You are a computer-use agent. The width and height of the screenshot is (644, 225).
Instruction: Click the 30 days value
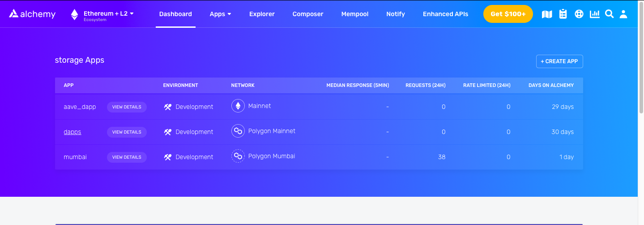click(563, 132)
